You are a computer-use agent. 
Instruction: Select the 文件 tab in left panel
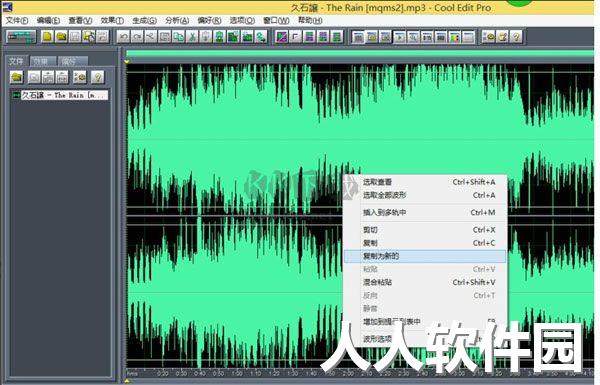tap(16, 61)
